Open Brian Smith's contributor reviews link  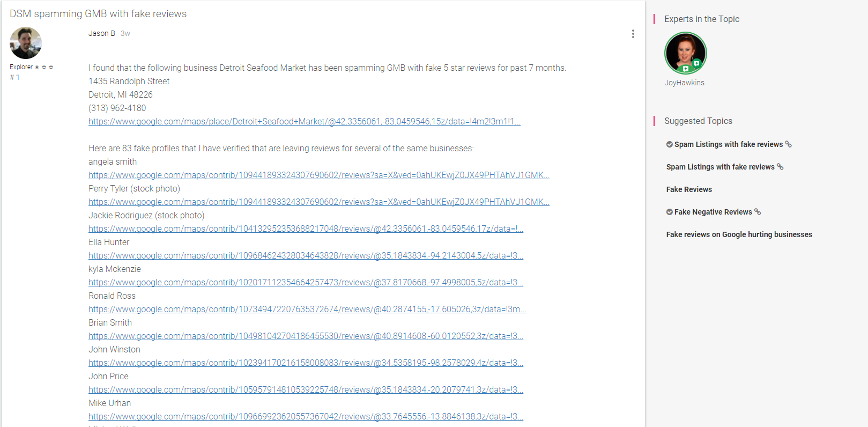point(306,336)
